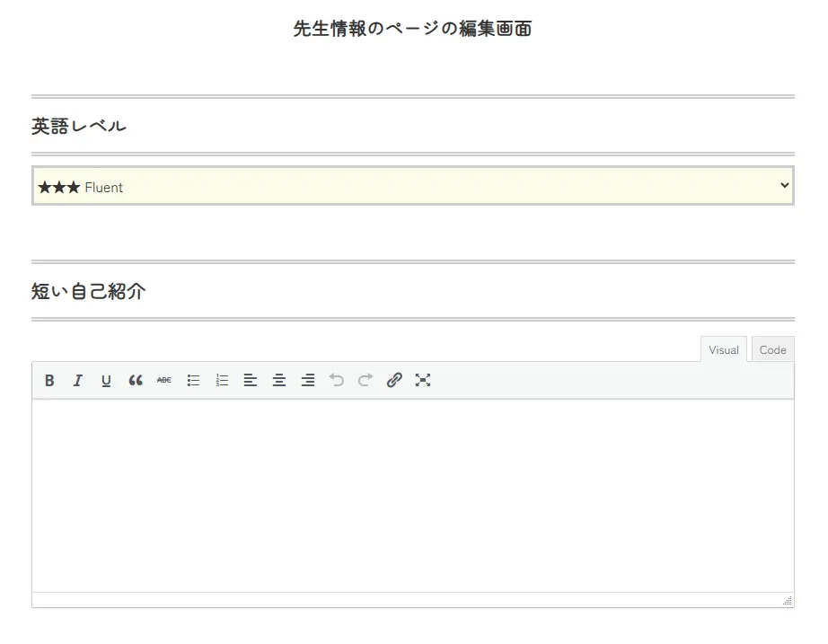Align text right

308,380
